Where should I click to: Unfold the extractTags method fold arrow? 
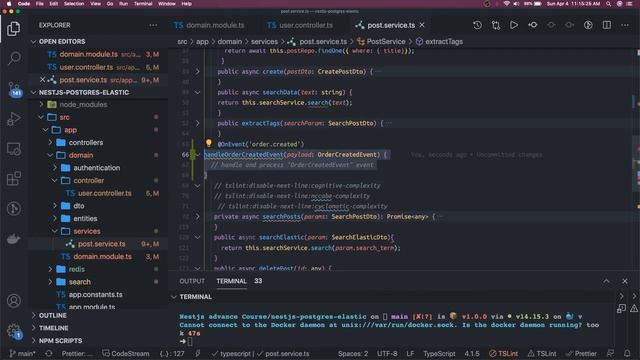point(198,123)
